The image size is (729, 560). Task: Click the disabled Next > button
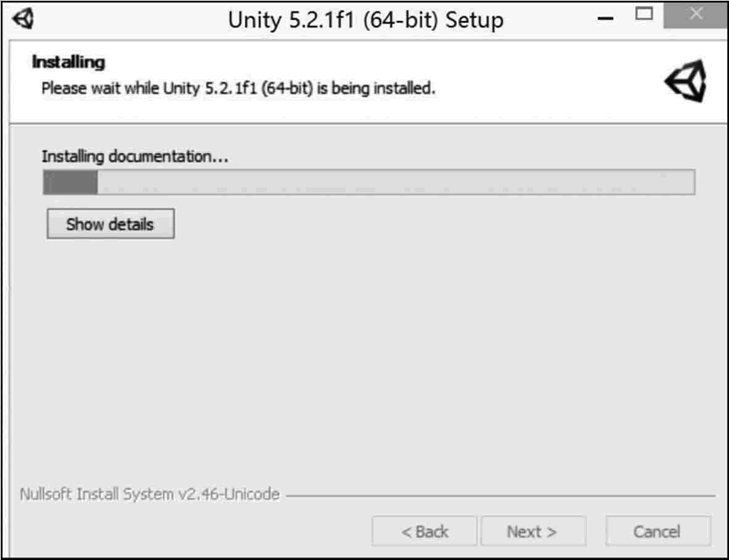pyautogui.click(x=532, y=531)
